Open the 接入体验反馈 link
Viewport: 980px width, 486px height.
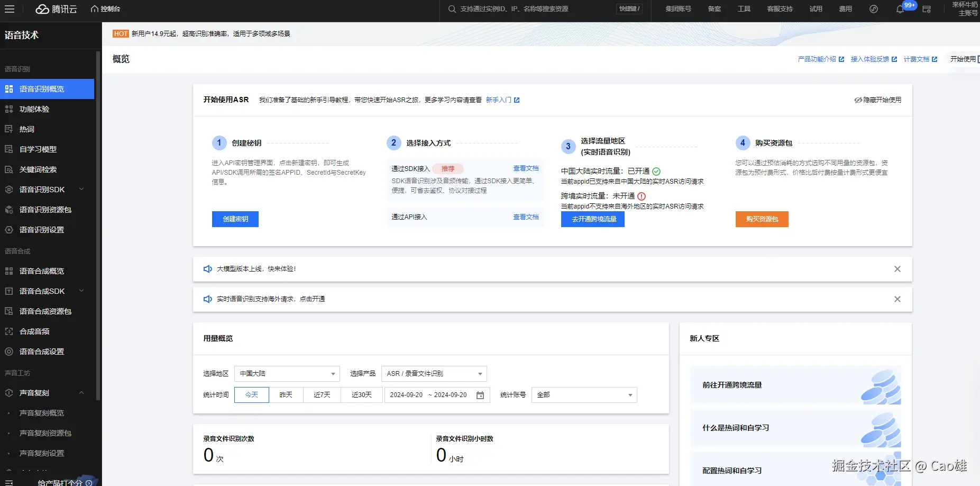(x=874, y=59)
